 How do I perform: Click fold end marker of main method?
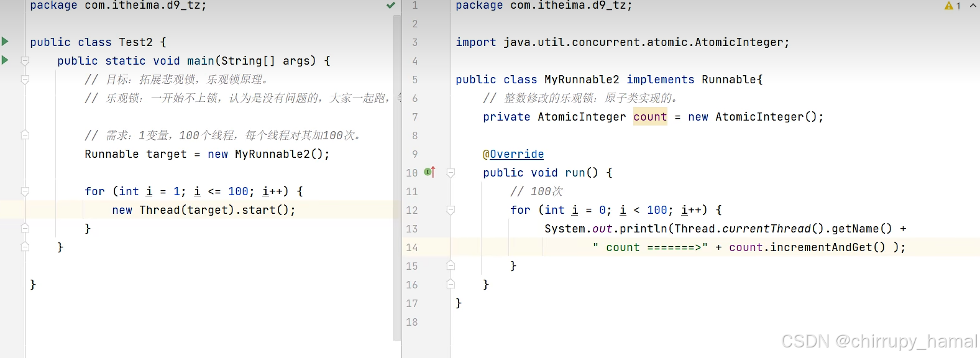coord(25,247)
